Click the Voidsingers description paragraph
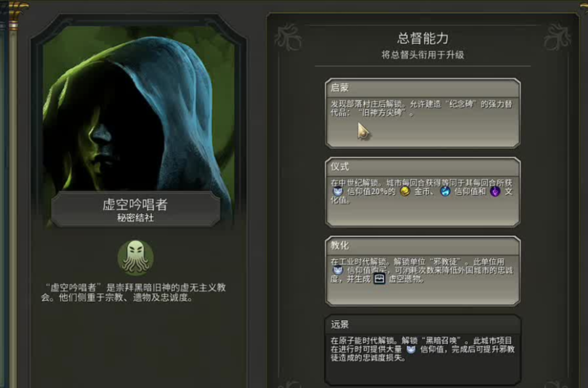The width and height of the screenshot is (588, 388). [x=134, y=292]
